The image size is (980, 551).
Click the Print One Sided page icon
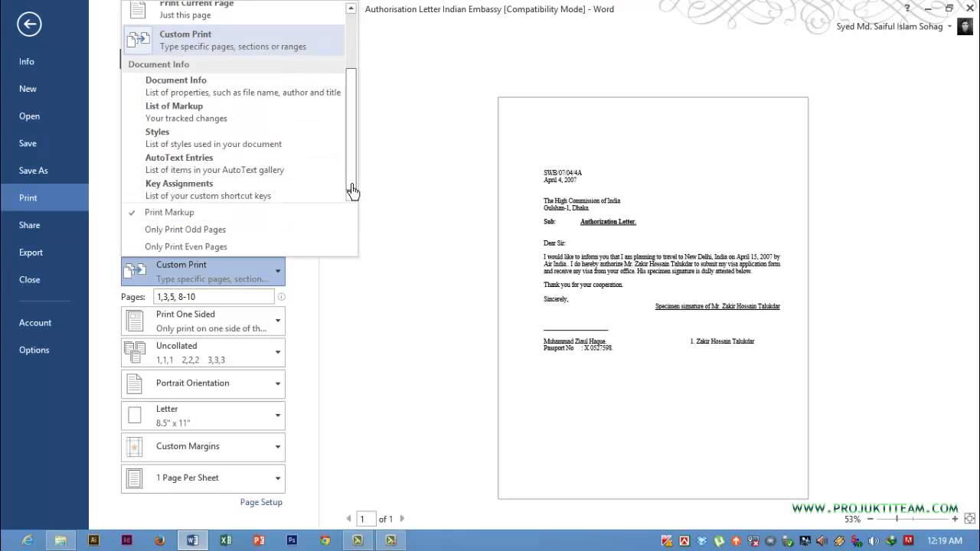click(135, 321)
